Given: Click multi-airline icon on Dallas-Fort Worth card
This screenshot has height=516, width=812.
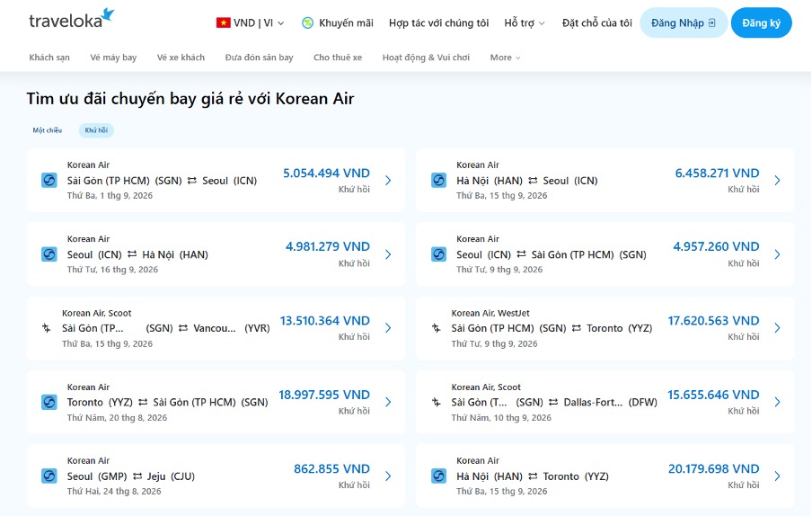Looking at the screenshot, I should [436, 402].
